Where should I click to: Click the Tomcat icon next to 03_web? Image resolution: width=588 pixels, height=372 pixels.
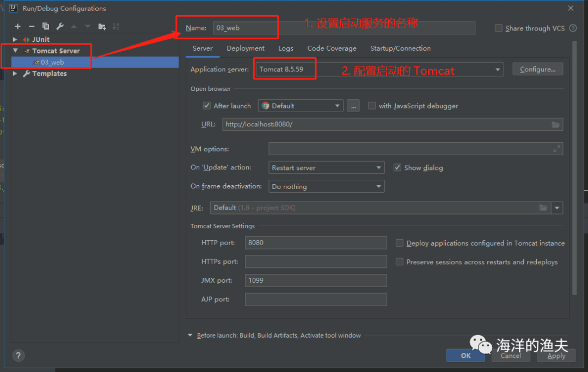(36, 62)
